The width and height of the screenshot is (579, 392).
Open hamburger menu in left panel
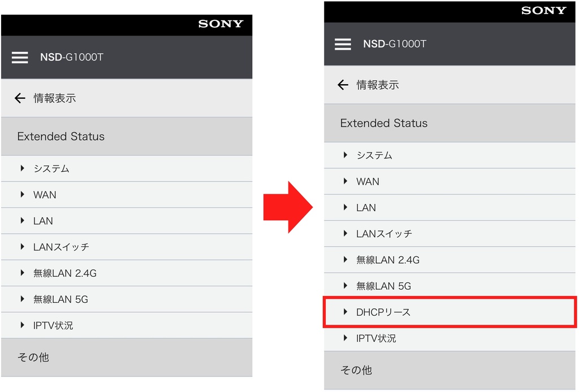20,58
